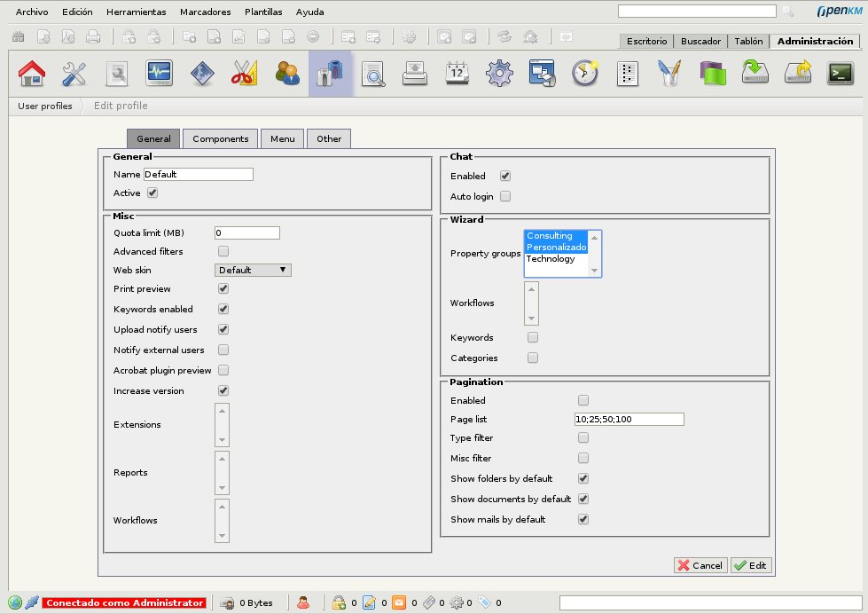Click the red house Home icon
The image size is (868, 614).
[x=32, y=74]
